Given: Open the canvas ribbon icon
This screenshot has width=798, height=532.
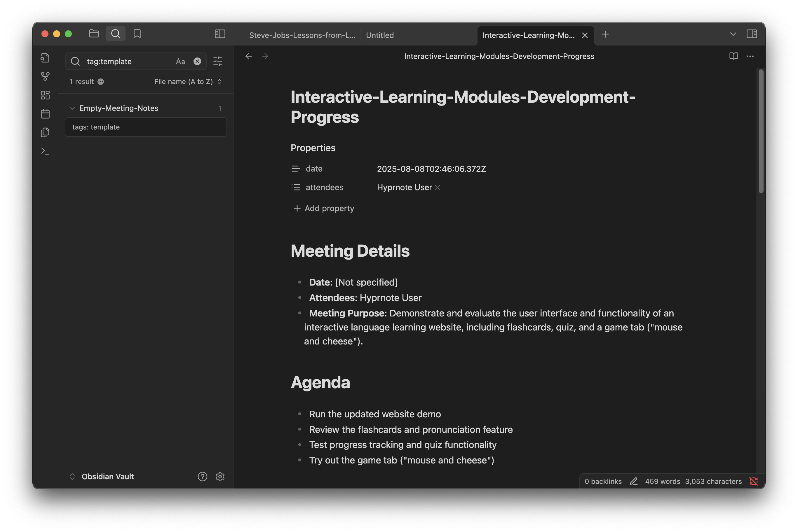Looking at the screenshot, I should click(45, 95).
